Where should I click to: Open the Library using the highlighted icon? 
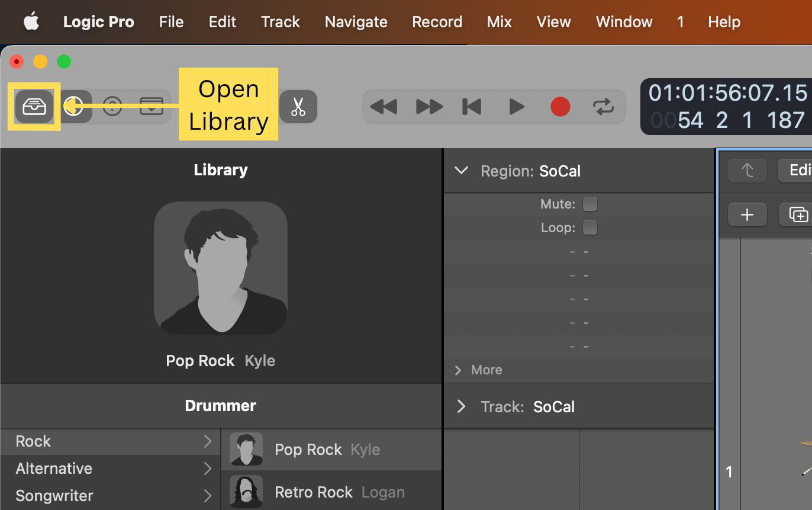click(x=34, y=107)
